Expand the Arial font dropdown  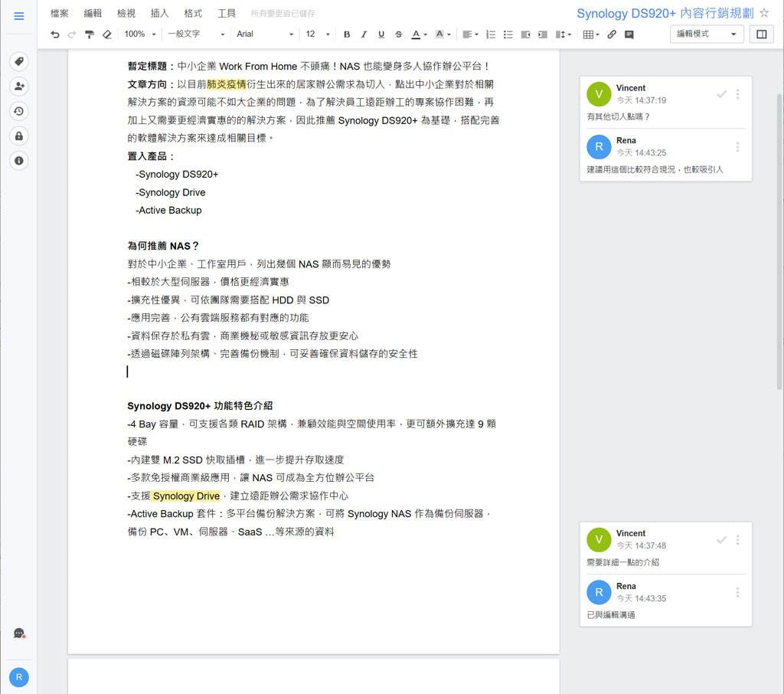click(265, 34)
